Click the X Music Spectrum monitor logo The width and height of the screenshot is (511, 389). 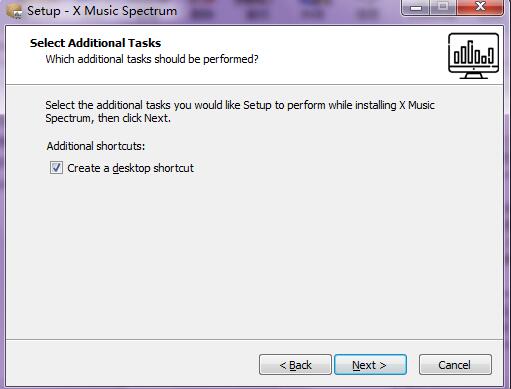pyautogui.click(x=473, y=56)
